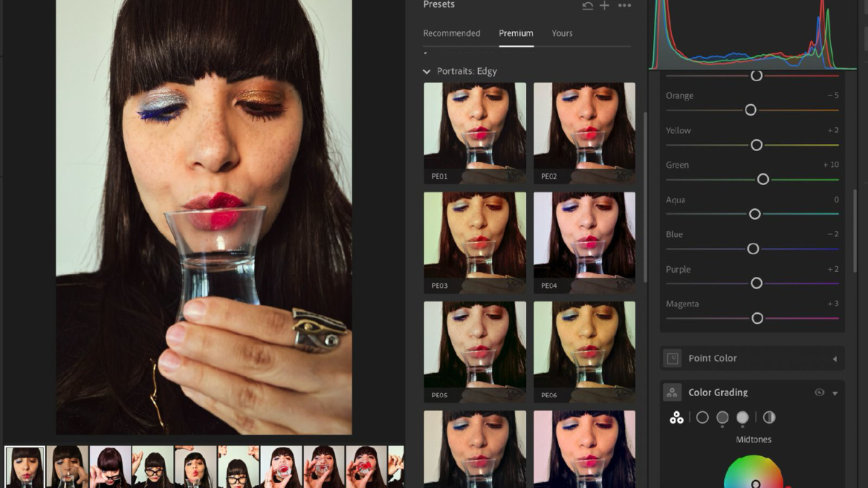Click the Green value +10
The height and width of the screenshot is (488, 868).
pyautogui.click(x=830, y=165)
